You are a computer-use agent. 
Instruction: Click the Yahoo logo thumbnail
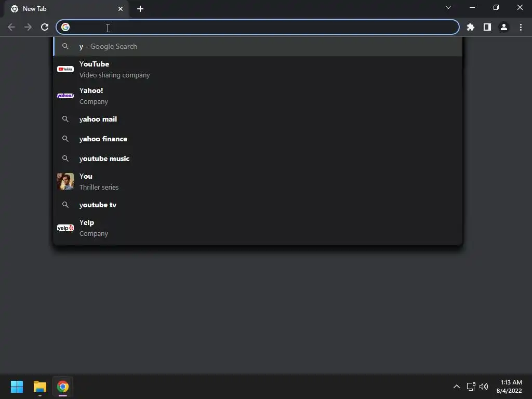(x=65, y=96)
